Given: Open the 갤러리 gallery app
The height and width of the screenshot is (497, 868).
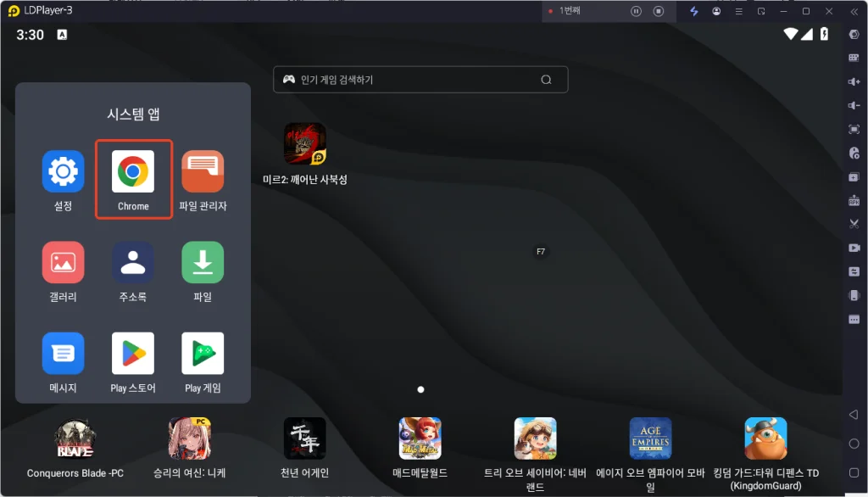Looking at the screenshot, I should (63, 262).
